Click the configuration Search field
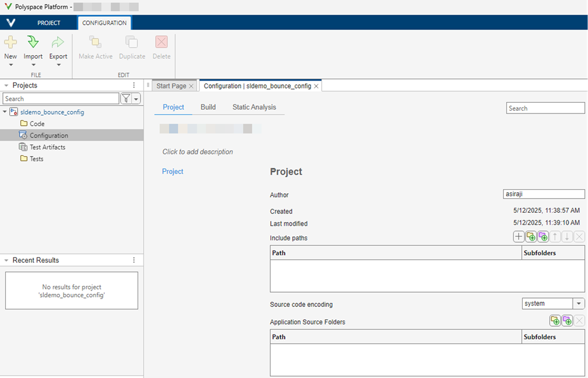Image resolution: width=588 pixels, height=378 pixels. (545, 108)
